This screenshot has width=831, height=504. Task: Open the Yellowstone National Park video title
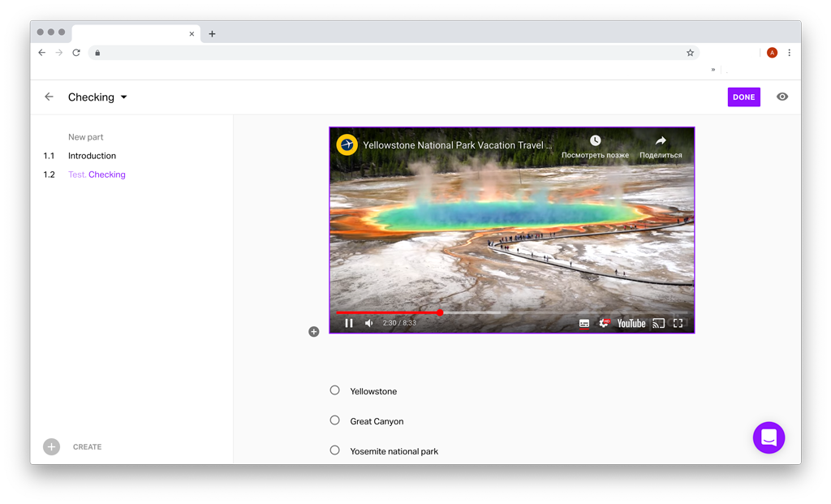point(458,145)
